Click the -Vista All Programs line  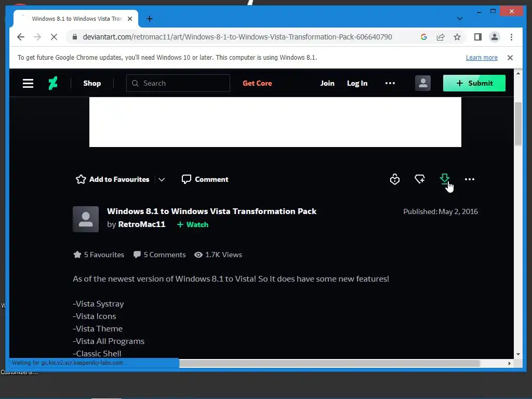(109, 341)
